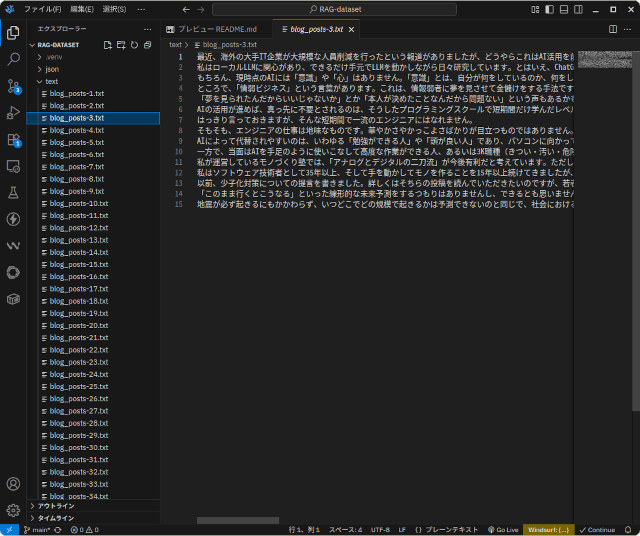The width and height of the screenshot is (640, 536).
Task: Go back in navigation history
Action: 186,9
